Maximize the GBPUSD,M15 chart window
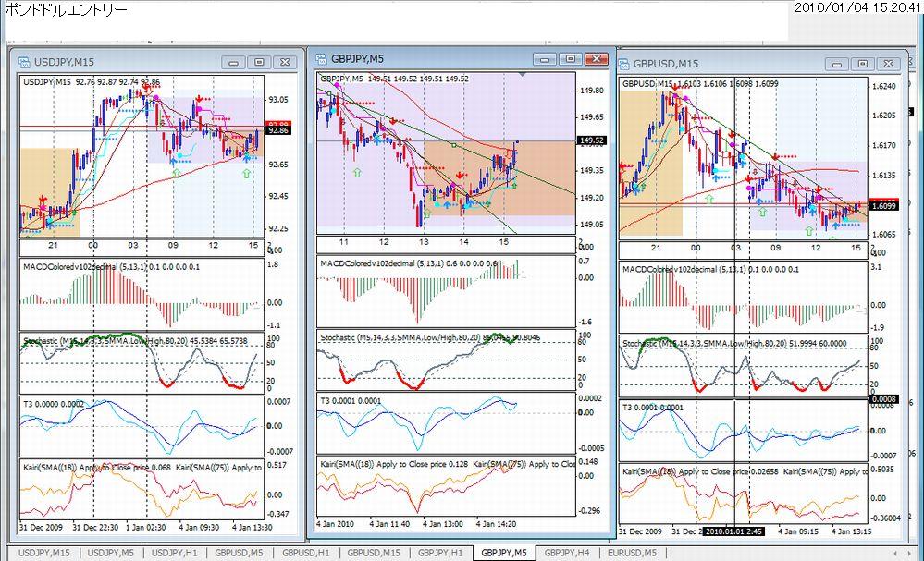 [863, 64]
